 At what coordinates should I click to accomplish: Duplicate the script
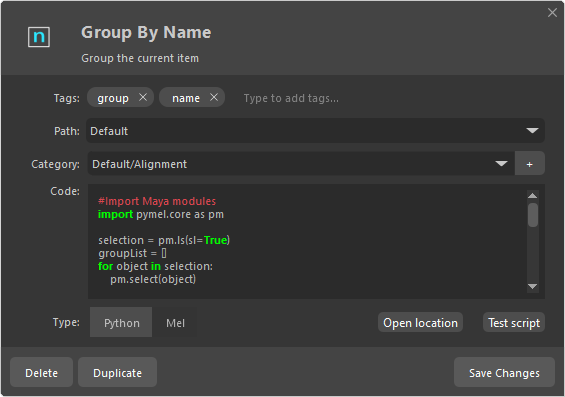[x=117, y=373]
